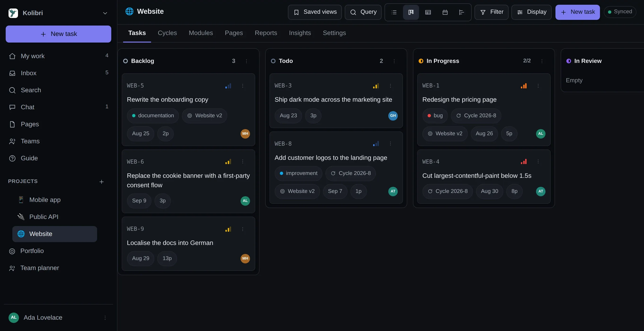Select the board view layout
The width and height of the screenshot is (644, 331).
411,12
